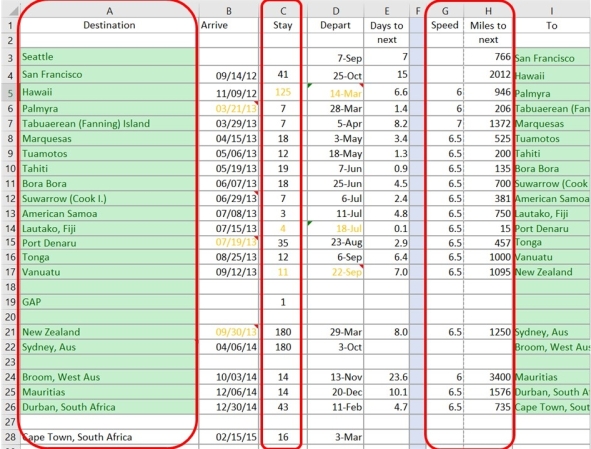Screen dimensions: 591x449
Task: Select the New Zealand cell in column A
Action: point(109,332)
